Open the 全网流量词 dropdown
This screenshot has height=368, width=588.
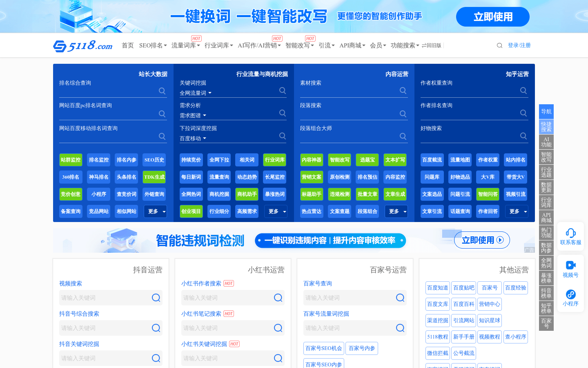point(196,93)
